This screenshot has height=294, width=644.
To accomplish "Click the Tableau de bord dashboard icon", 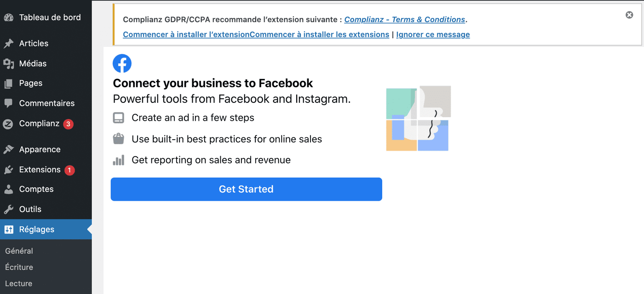I will [x=8, y=17].
